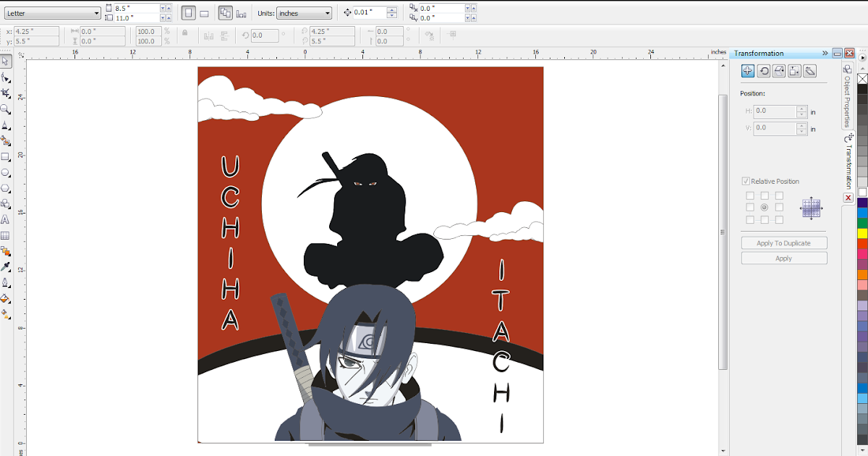Open the Transformation docker options chevron
This screenshot has width=868, height=456.
click(x=825, y=53)
